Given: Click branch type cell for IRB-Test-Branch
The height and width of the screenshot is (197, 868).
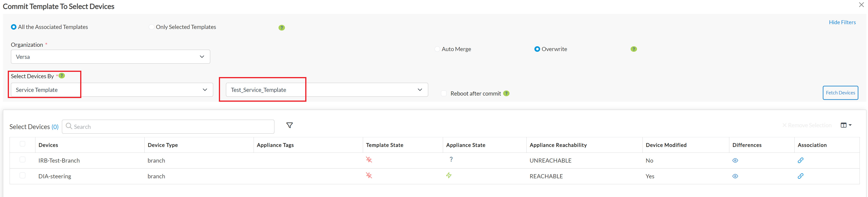Looking at the screenshot, I should coord(156,161).
